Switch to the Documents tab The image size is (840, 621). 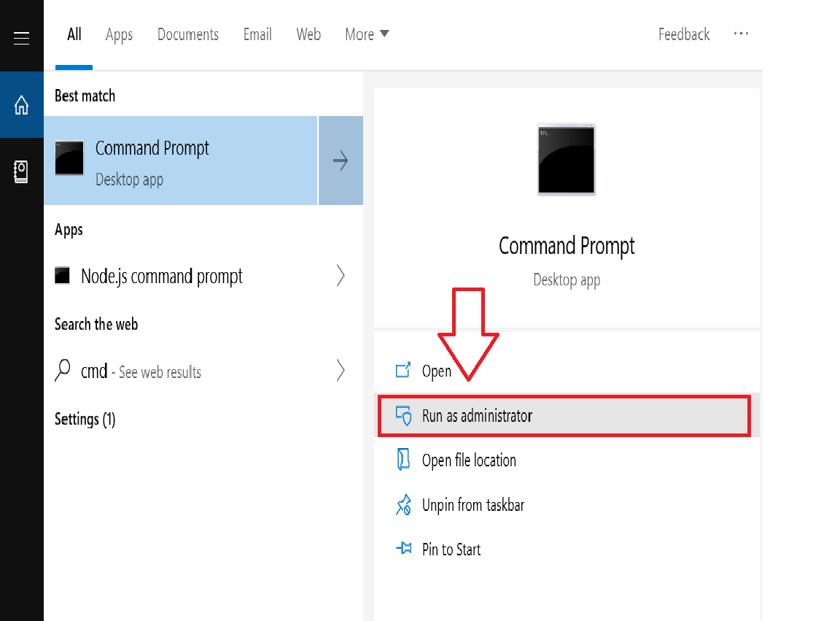point(188,34)
